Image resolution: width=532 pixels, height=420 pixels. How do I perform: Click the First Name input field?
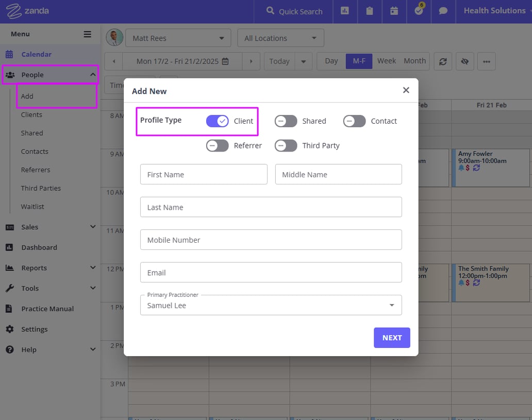click(203, 174)
